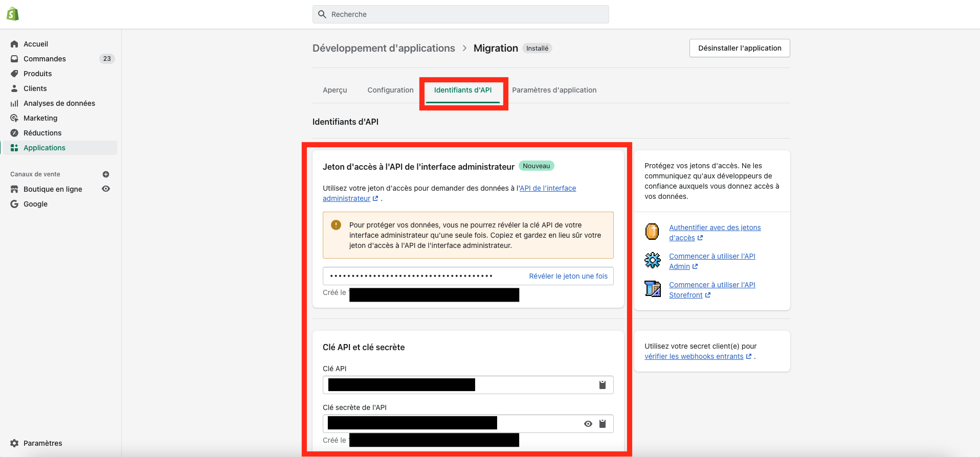Screen dimensions: 980x457
Task: Click the gear icon beside API Admin link
Action: coord(652,260)
